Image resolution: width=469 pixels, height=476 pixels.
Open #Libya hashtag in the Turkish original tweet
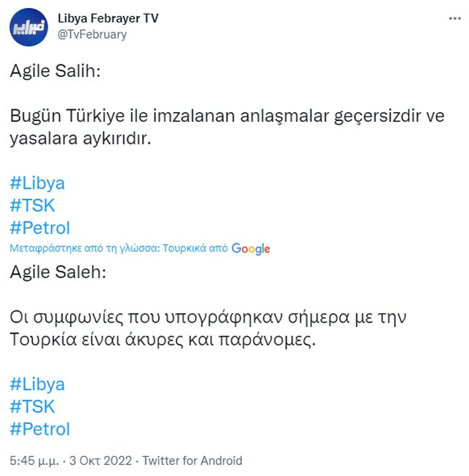(x=38, y=183)
